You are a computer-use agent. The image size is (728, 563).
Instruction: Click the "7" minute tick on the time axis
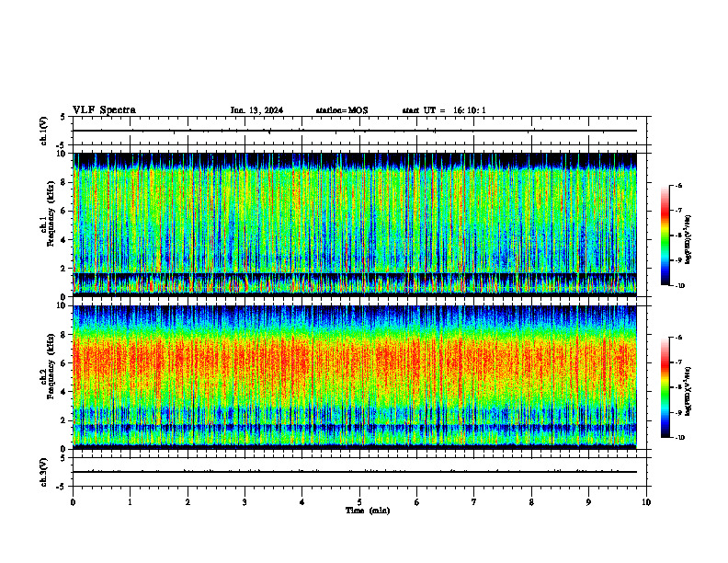[x=474, y=502]
